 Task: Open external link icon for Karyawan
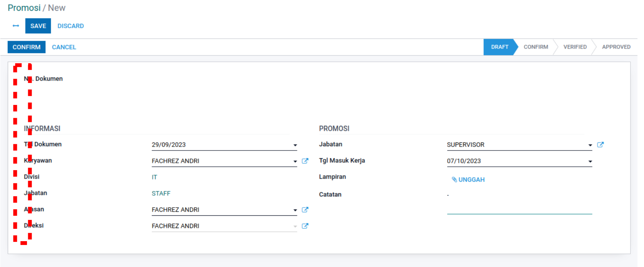tap(305, 161)
